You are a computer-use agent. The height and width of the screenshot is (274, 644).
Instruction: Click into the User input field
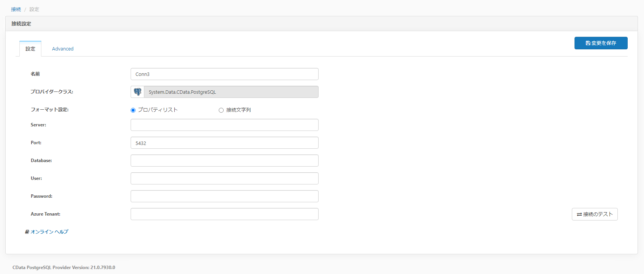pos(224,178)
